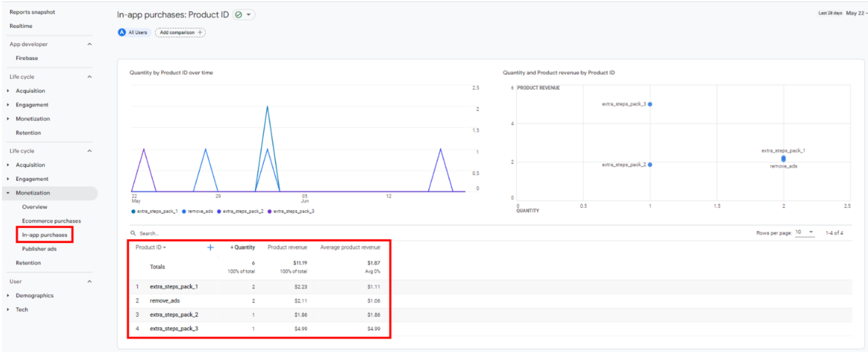Viewport: 868px width, 352px height.
Task: Open the Product ID dimension dropdown
Action: pos(150,247)
